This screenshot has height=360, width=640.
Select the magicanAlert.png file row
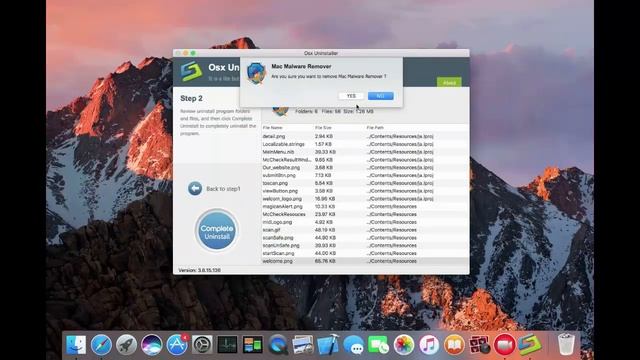pos(364,207)
